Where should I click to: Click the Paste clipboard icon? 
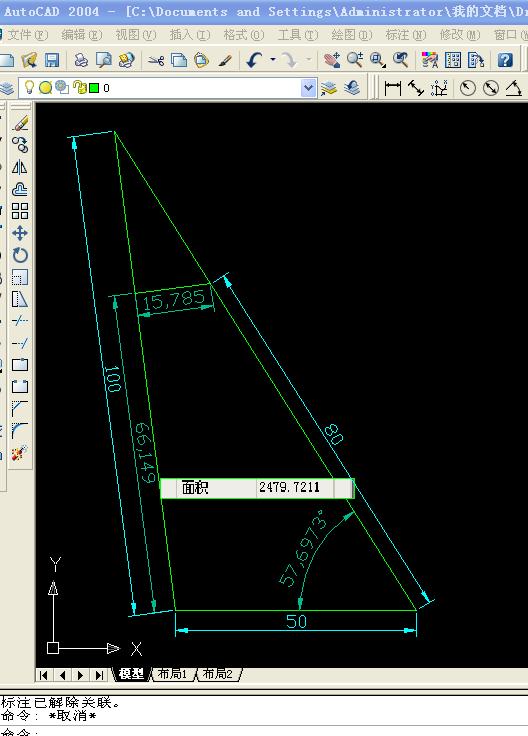201,60
